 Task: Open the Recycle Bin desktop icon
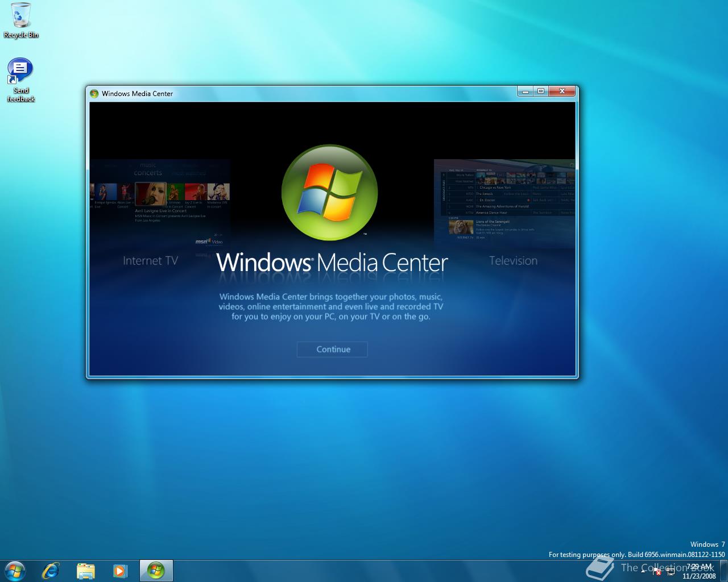point(21,20)
